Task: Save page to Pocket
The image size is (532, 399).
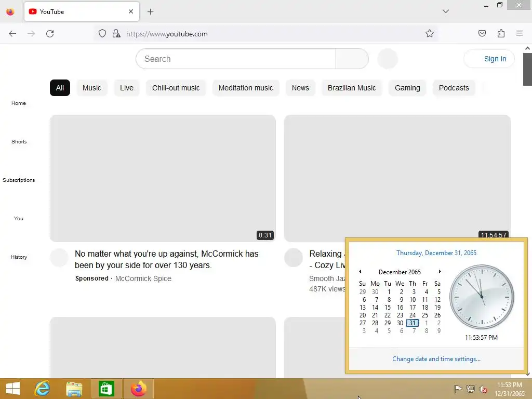Action: (482, 33)
